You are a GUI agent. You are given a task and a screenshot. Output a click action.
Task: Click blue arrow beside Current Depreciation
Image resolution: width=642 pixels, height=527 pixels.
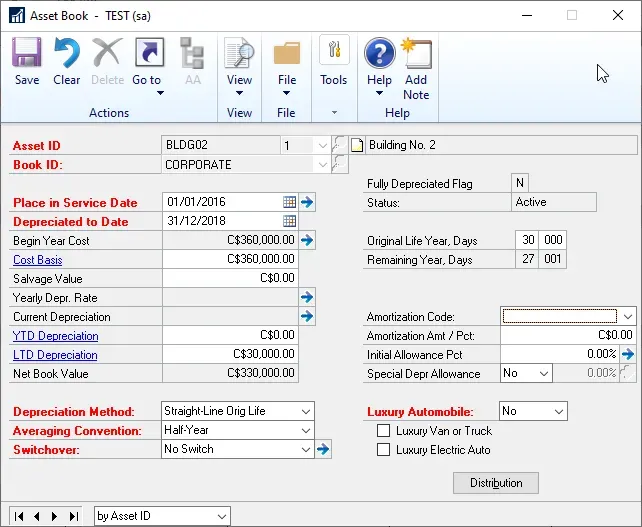point(307,316)
